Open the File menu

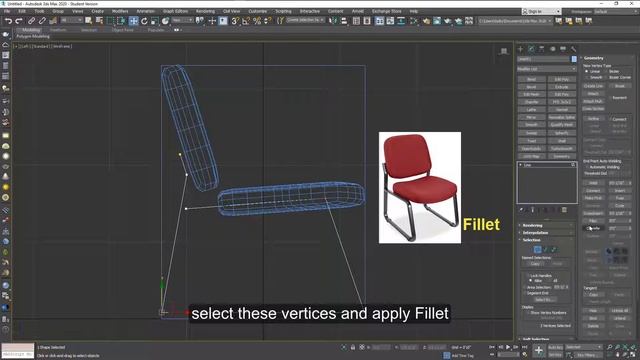tap(7, 11)
